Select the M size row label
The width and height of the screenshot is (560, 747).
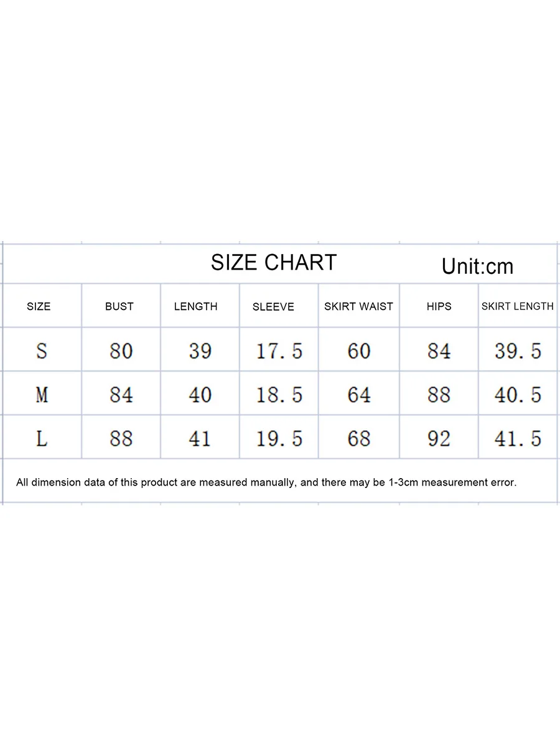[41, 395]
